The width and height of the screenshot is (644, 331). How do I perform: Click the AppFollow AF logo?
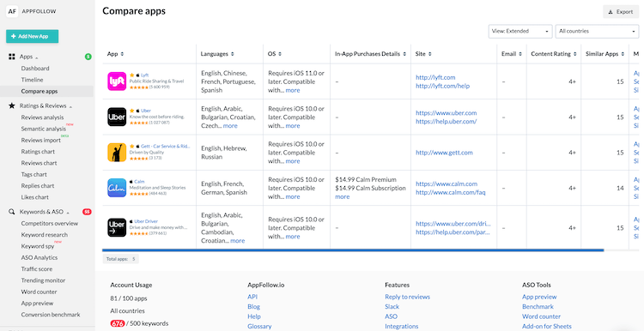point(12,11)
